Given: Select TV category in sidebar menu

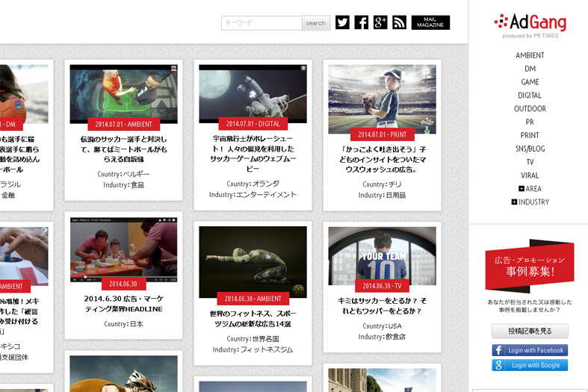Looking at the screenshot, I should 530,162.
